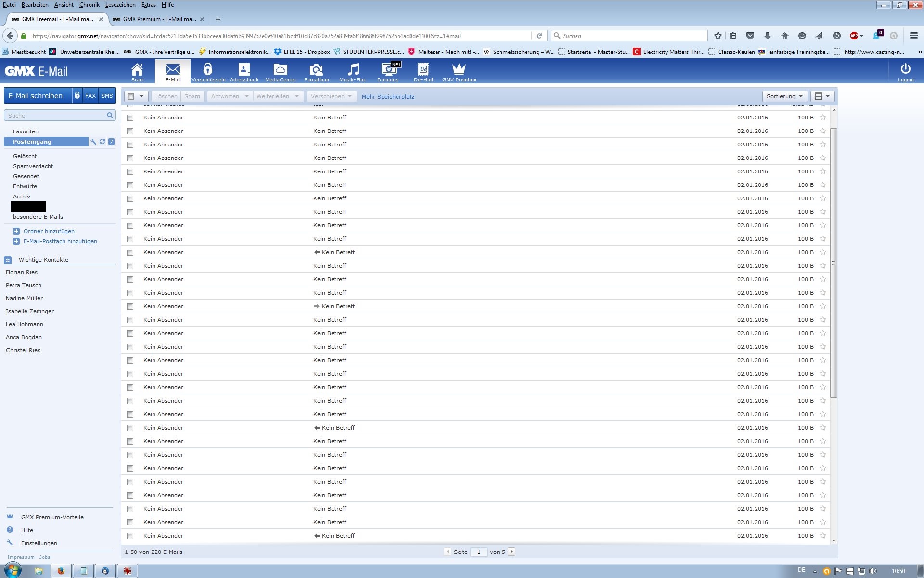924x578 pixels.
Task: Click the email list vertical scrollbar
Action: 834,263
